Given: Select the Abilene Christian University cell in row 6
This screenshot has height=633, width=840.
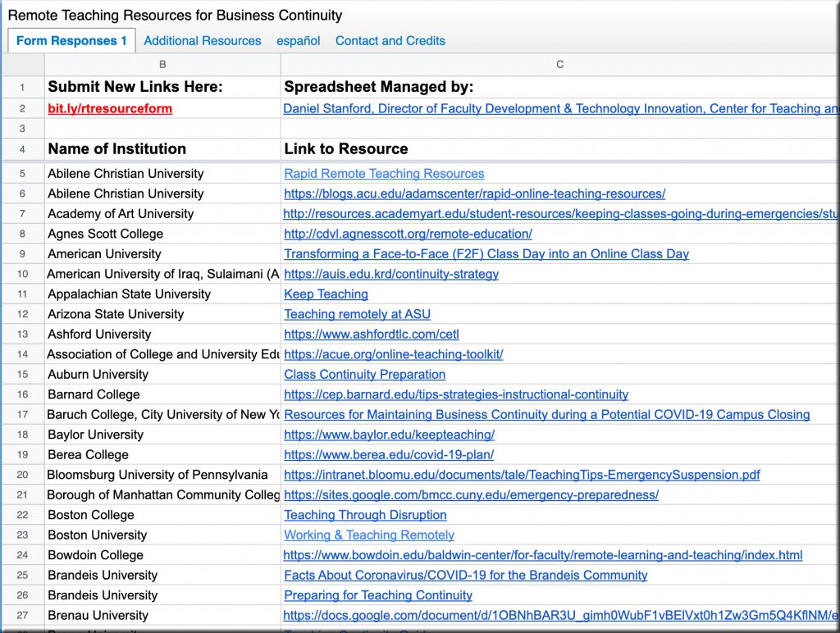Looking at the screenshot, I should [x=162, y=194].
